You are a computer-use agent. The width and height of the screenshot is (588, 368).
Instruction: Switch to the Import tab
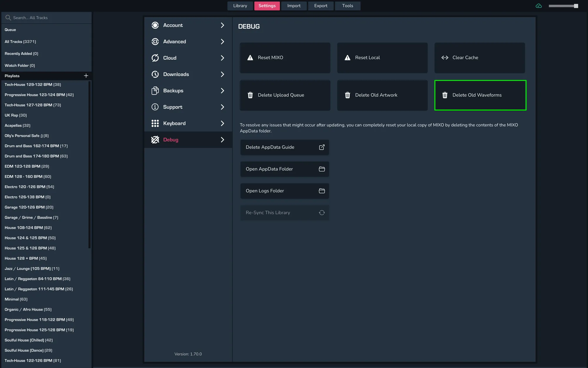pyautogui.click(x=294, y=6)
